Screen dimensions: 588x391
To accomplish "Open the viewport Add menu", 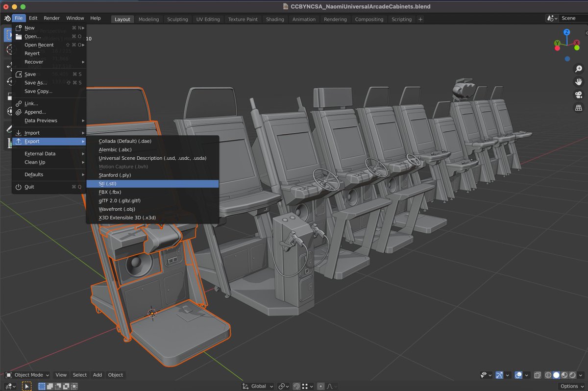I will click(98, 375).
